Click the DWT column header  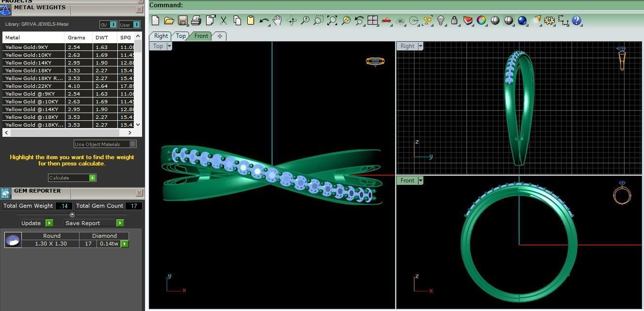(105, 37)
